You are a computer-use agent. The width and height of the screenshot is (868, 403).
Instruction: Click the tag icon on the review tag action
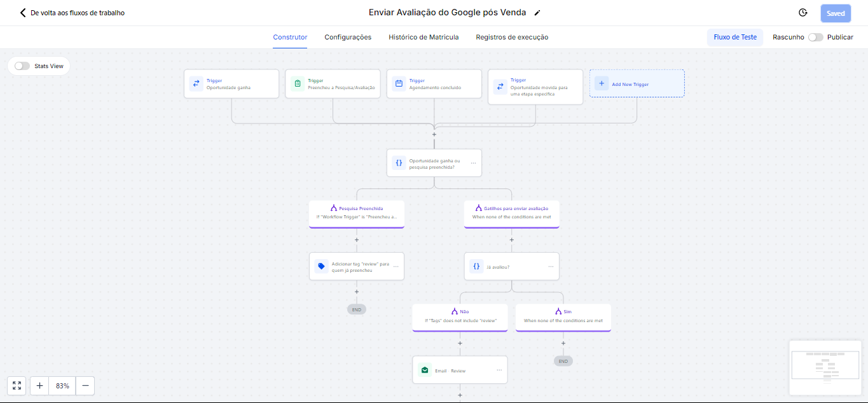pos(321,266)
